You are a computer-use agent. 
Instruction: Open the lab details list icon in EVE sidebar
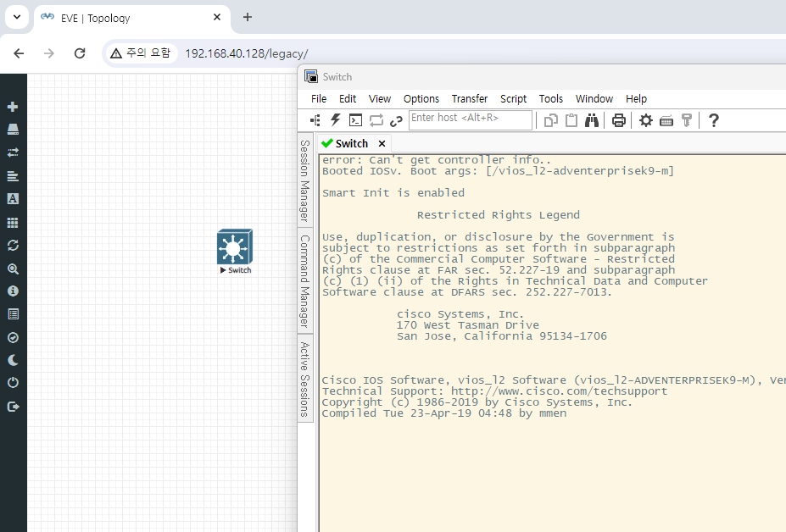[13, 314]
